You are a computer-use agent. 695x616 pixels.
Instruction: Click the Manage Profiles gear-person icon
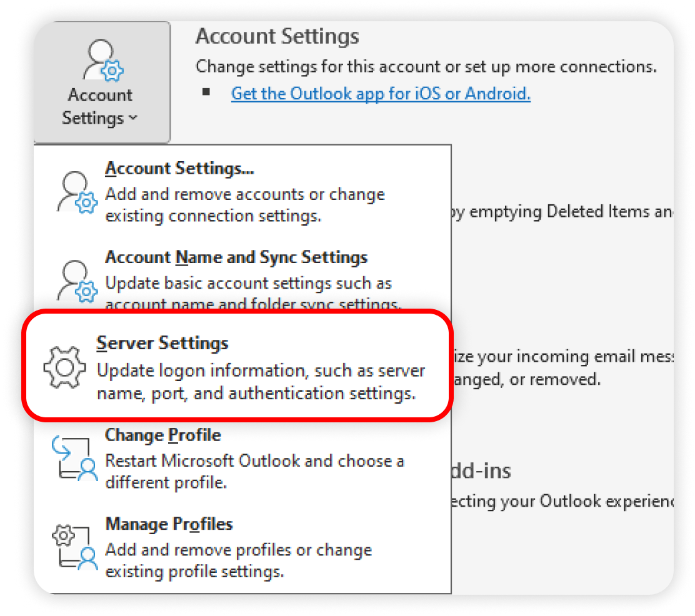click(76, 547)
